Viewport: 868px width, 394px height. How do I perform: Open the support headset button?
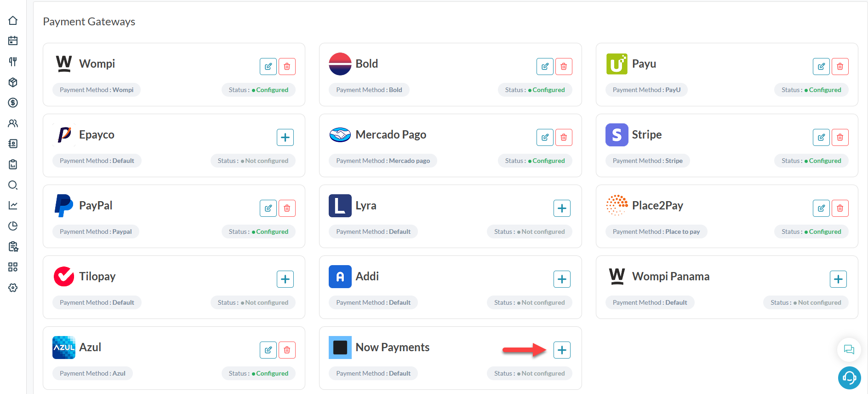(x=849, y=378)
